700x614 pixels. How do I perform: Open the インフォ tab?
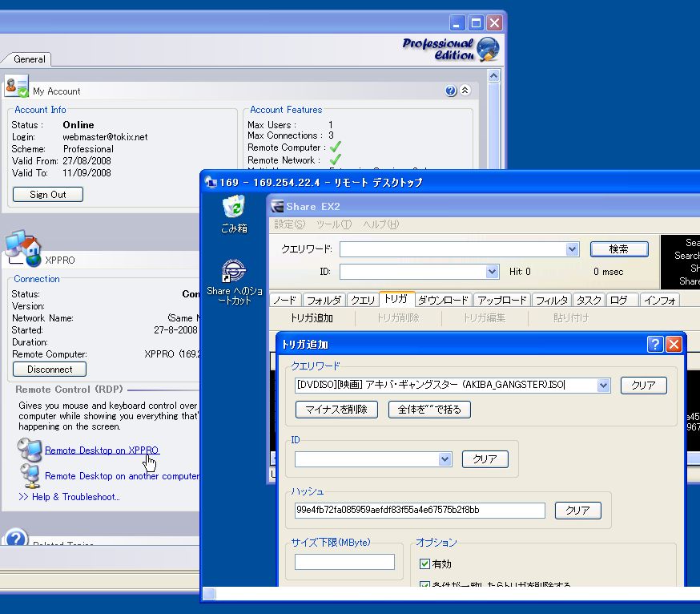point(659,301)
